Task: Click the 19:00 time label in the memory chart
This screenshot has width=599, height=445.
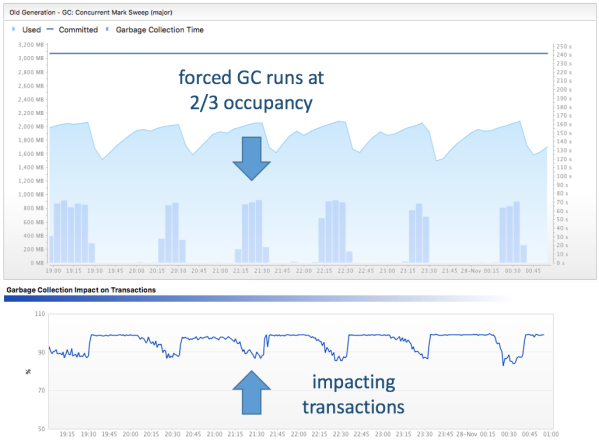Action: click(x=53, y=270)
